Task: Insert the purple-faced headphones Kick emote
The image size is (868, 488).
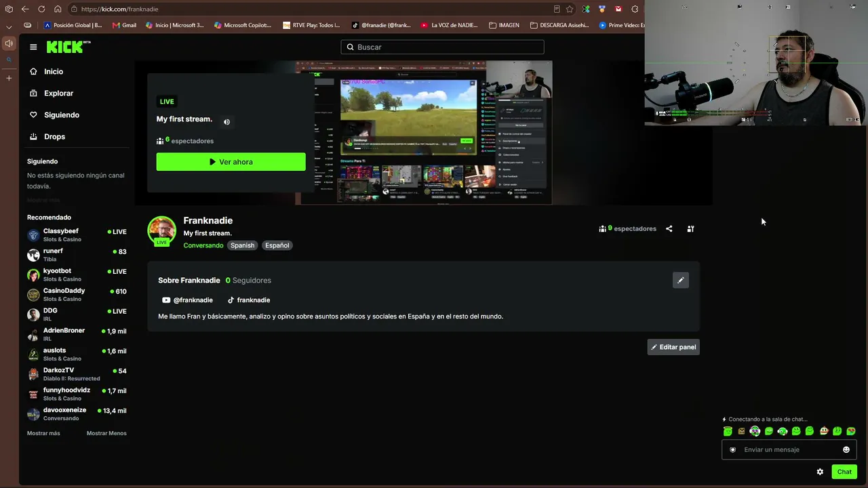Action: click(755, 431)
